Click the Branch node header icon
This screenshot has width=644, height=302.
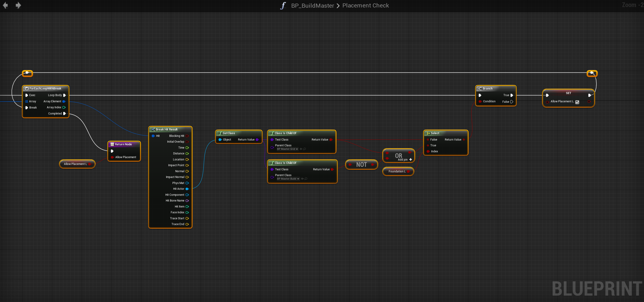[x=480, y=88]
